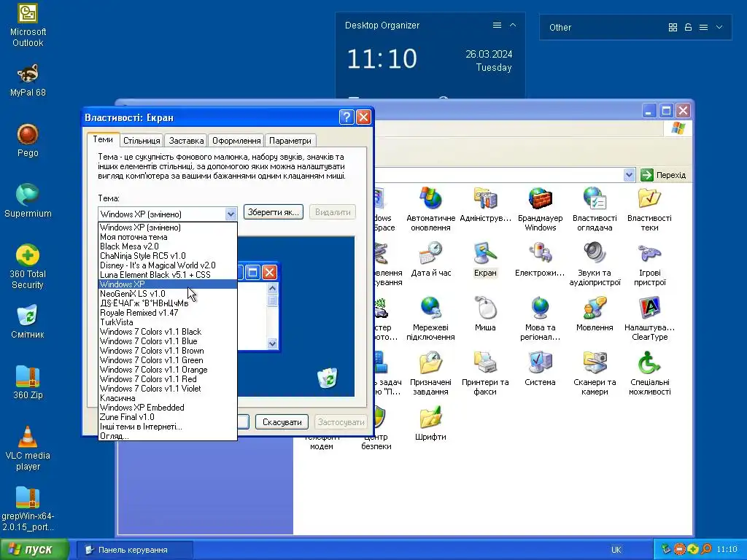Open the Pego desktop icon
The image size is (747, 560).
(x=28, y=141)
